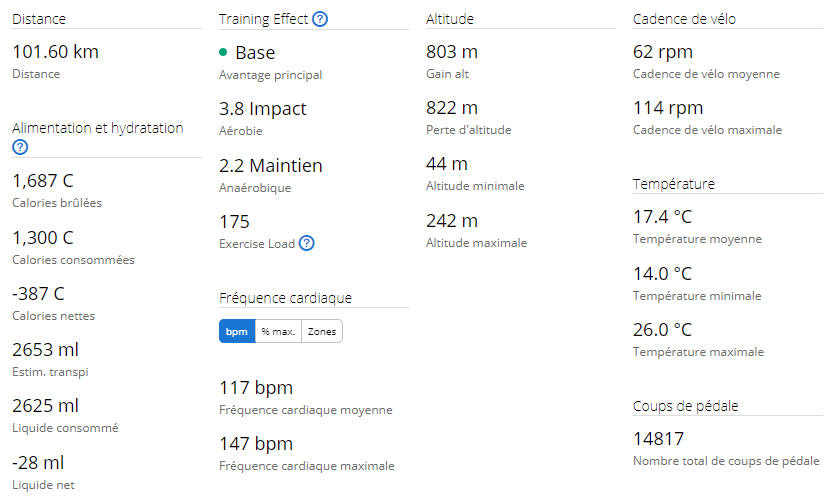Click the 14817 pedal strokes total
Screen dimensions: 834x500
click(658, 439)
